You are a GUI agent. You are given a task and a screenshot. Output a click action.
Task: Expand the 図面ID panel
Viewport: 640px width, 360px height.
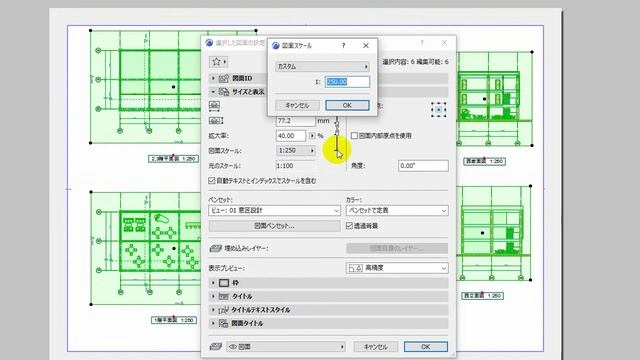coord(213,78)
